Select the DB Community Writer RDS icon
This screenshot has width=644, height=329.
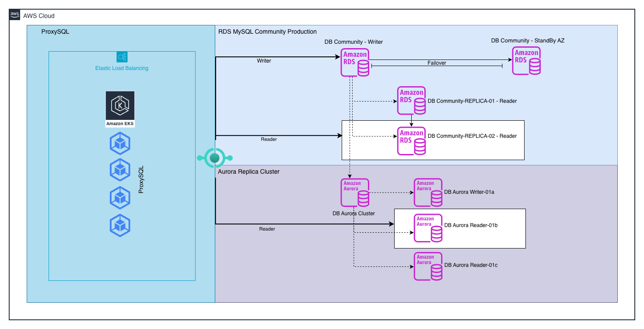[355, 63]
